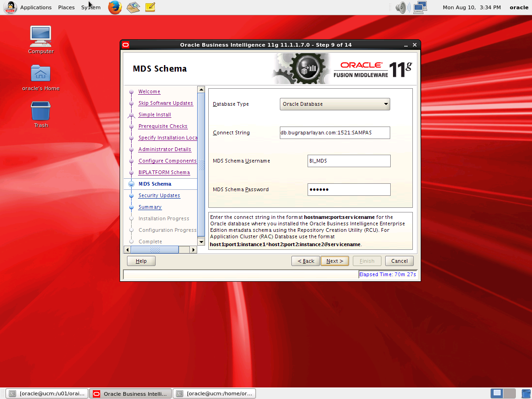Open the date and time clock applet
Image resolution: width=532 pixels, height=399 pixels.
click(x=472, y=7)
